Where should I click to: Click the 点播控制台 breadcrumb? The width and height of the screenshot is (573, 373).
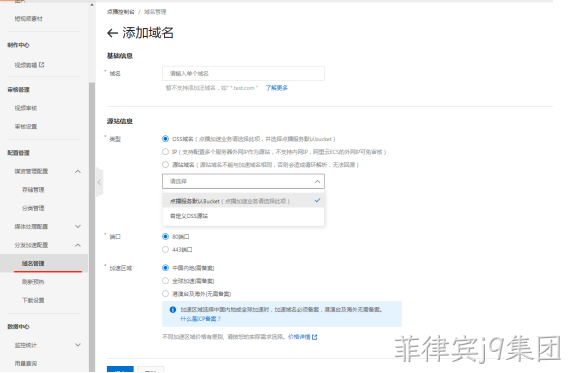coord(121,12)
